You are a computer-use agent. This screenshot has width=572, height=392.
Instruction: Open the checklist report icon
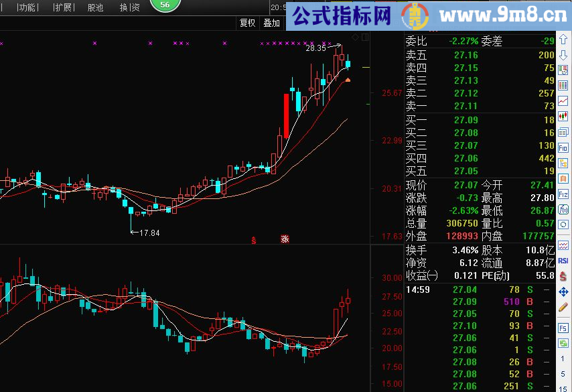point(563,70)
